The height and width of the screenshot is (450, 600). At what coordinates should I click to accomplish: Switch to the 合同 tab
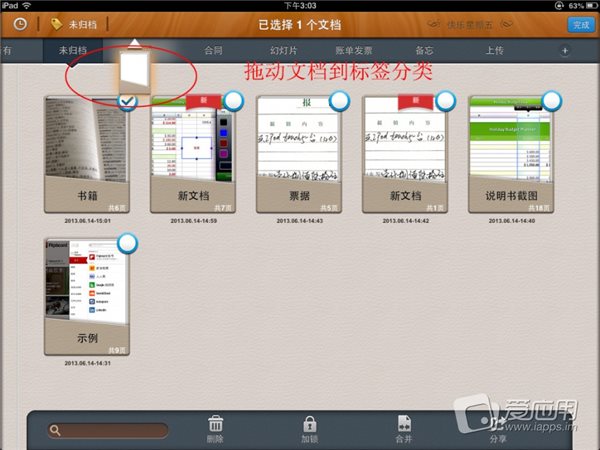click(213, 50)
